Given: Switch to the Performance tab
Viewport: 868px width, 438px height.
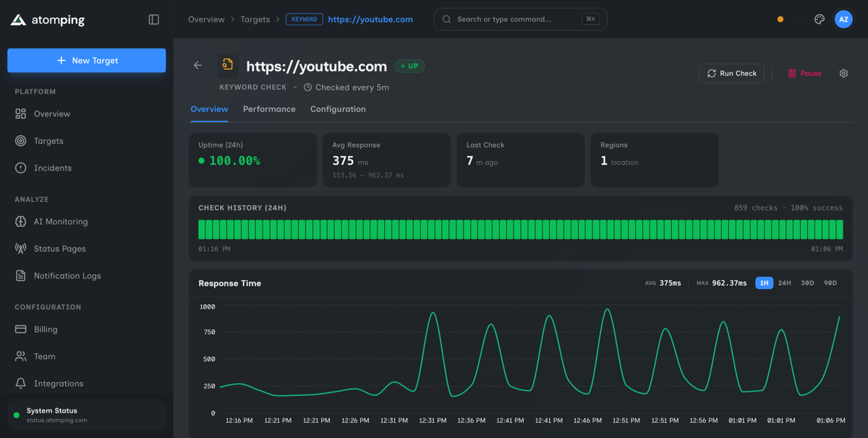Looking at the screenshot, I should 269,109.
